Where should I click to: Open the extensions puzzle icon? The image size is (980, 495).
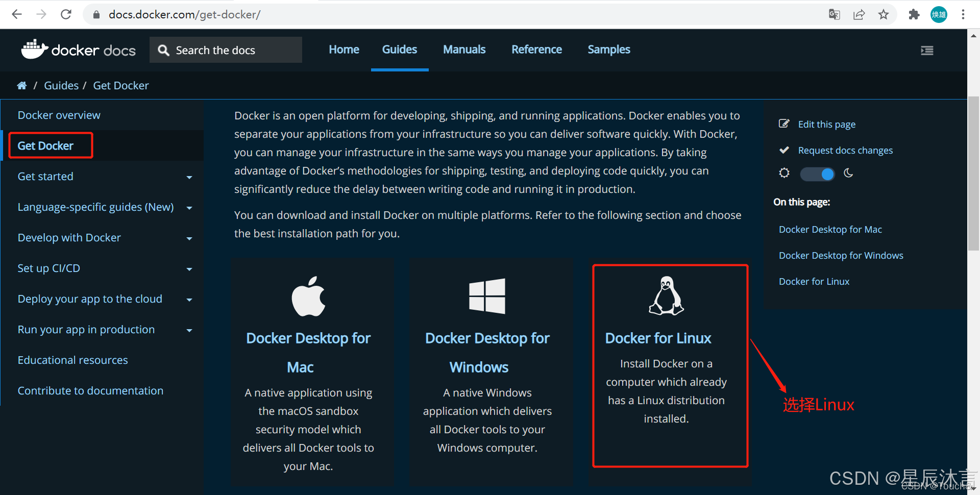tap(914, 14)
